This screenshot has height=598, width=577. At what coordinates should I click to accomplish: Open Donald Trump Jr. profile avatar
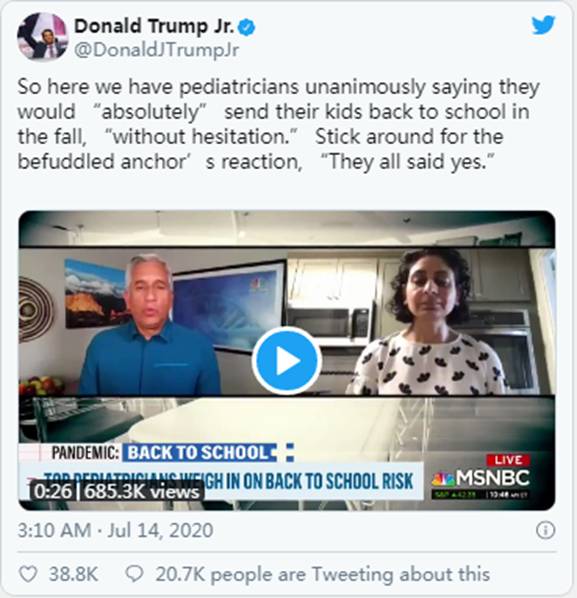42,37
